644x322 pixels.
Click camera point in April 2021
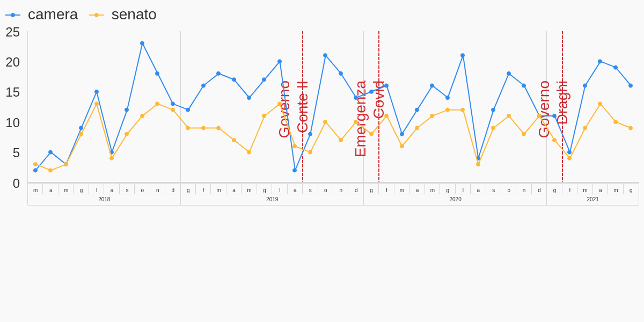coord(600,61)
